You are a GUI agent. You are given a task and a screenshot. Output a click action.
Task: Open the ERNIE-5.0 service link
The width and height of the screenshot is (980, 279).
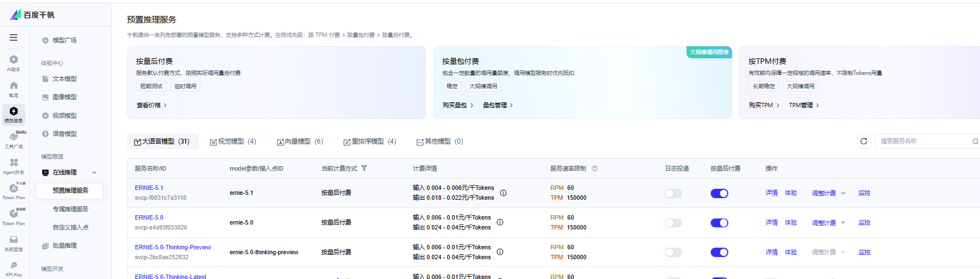[x=149, y=217]
